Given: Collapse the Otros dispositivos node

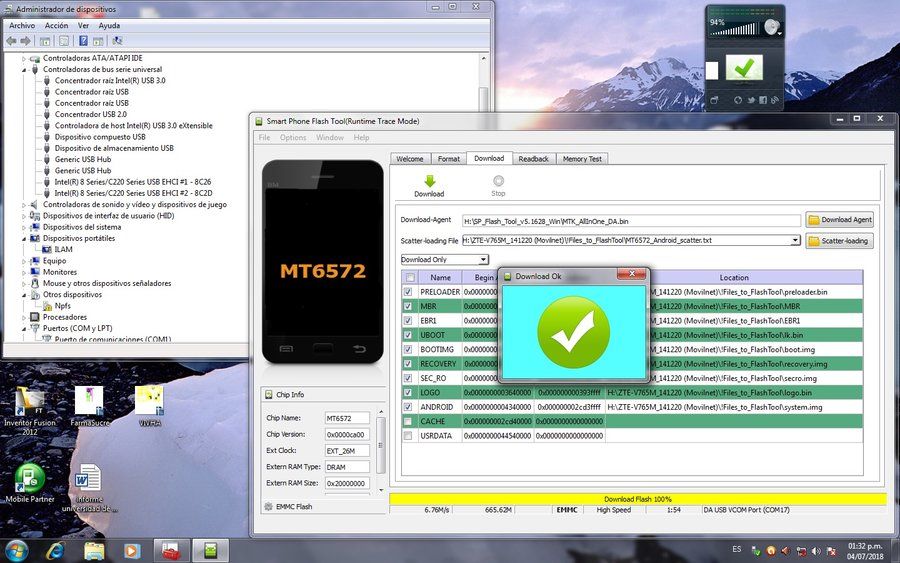Looking at the screenshot, I should [24, 295].
